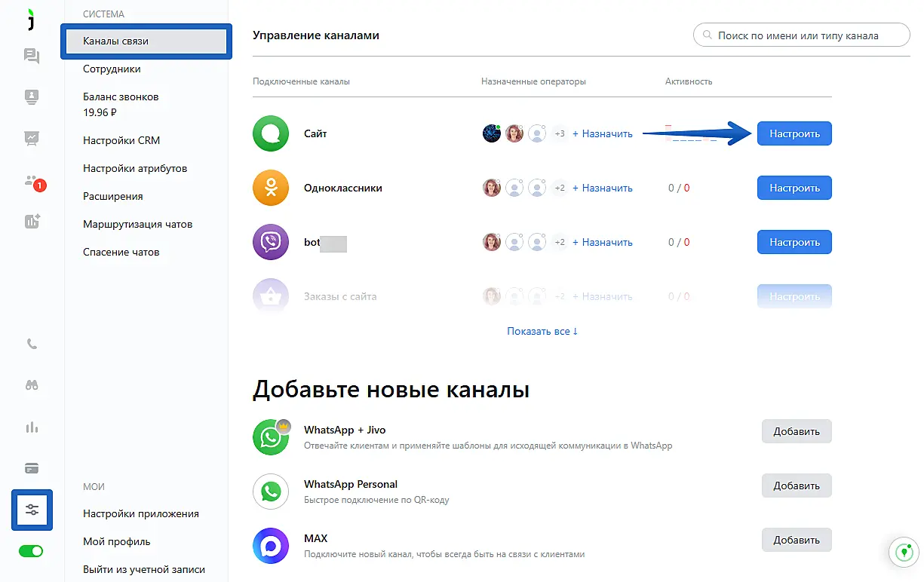This screenshot has width=924, height=582.
Task: Open the contacts card icon in sidebar
Action: [32, 96]
